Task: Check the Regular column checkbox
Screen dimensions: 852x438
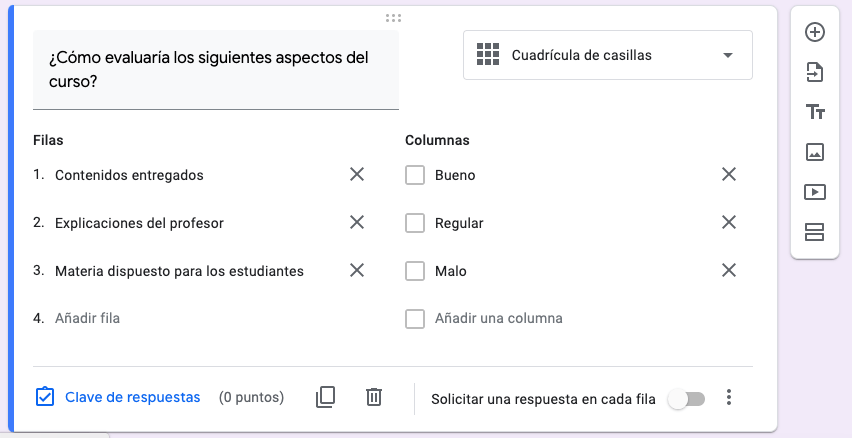Action: click(415, 223)
